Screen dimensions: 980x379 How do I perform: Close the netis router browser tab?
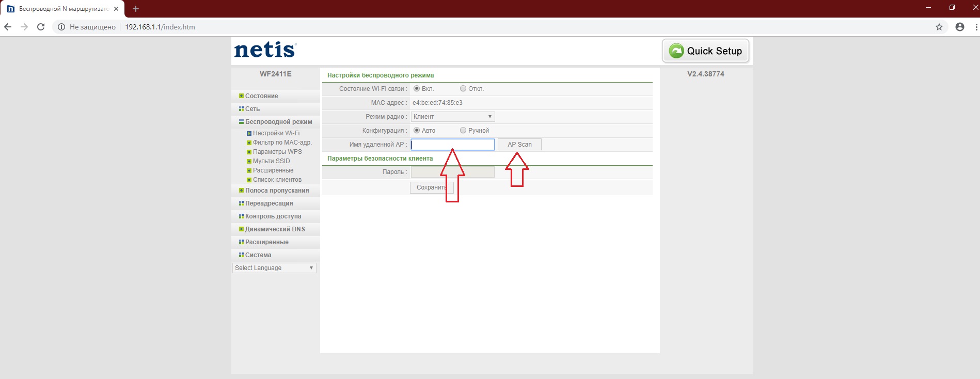(x=116, y=9)
